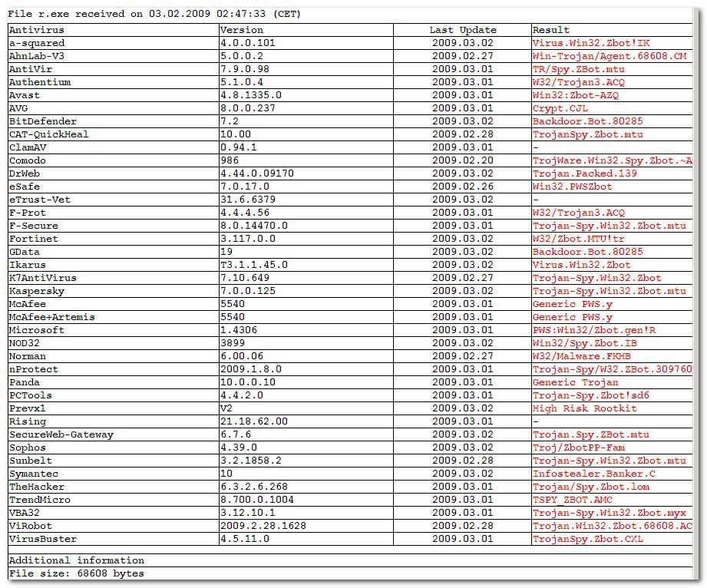Screen dimensions: 707x588
Task: Click the Trojan.Packed.139 DrWeb result
Action: (584, 173)
